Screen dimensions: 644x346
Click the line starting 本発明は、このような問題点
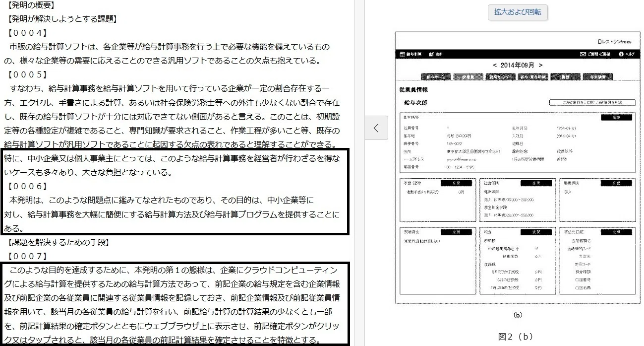click(162, 201)
